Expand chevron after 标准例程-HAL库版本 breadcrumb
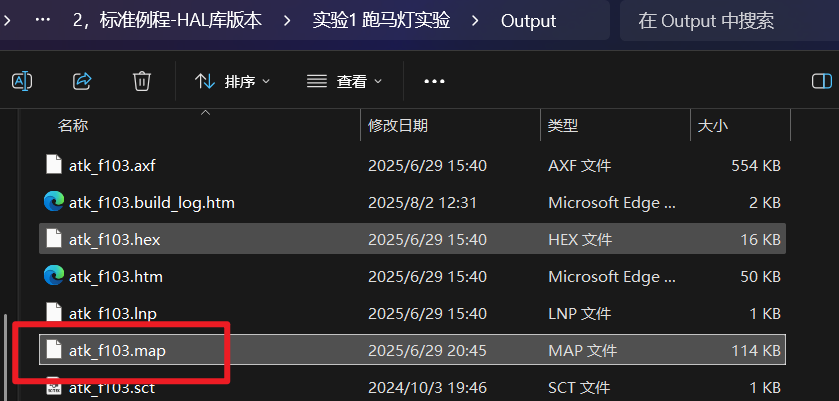This screenshot has height=401, width=839. (287, 20)
